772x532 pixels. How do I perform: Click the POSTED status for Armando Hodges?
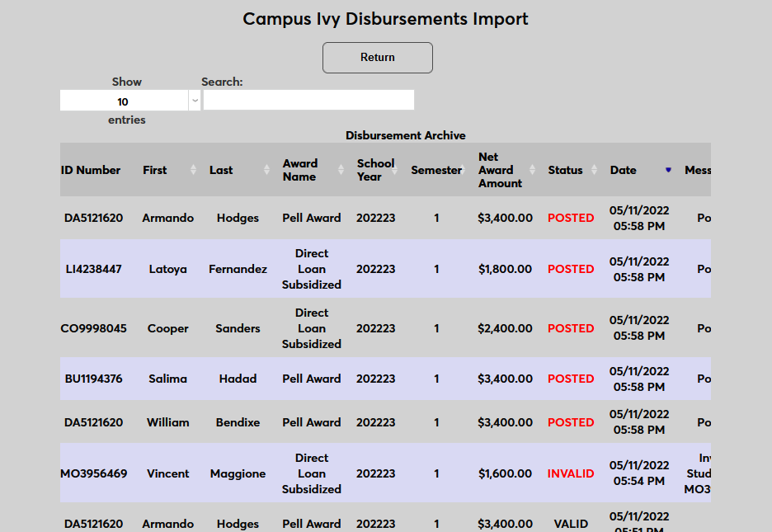coord(570,218)
